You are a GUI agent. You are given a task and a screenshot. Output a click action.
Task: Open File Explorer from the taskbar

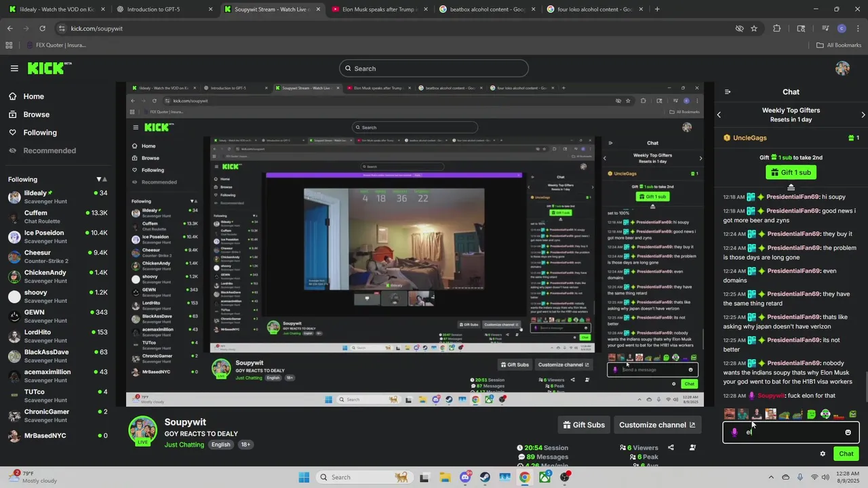point(445,477)
